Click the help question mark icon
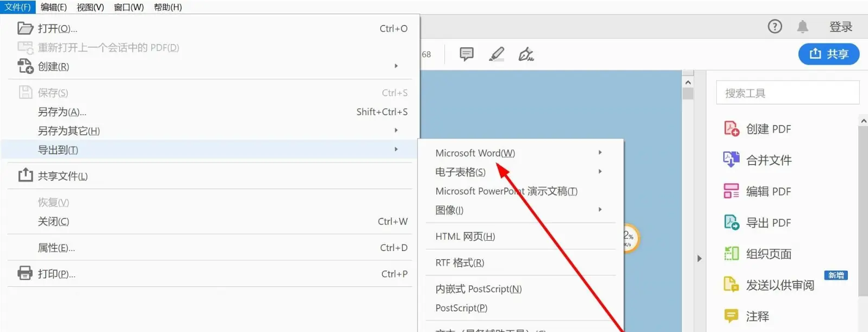This screenshot has width=868, height=332. coord(774,26)
